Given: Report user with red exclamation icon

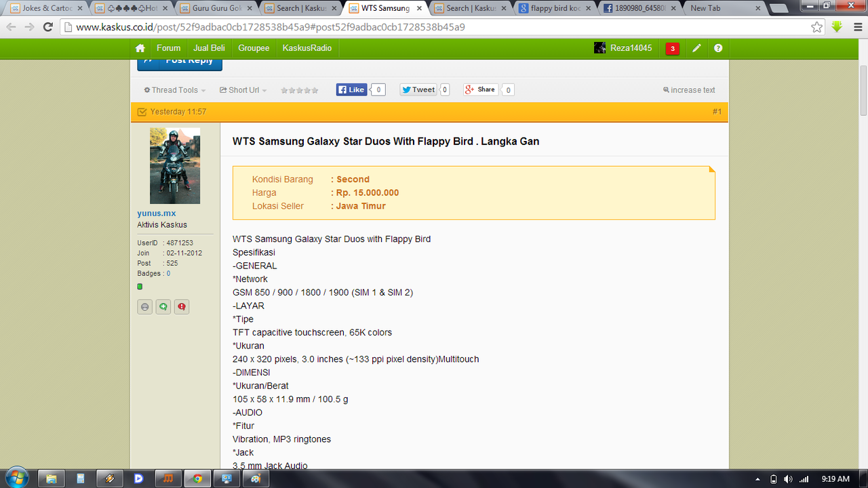Looking at the screenshot, I should pyautogui.click(x=181, y=307).
